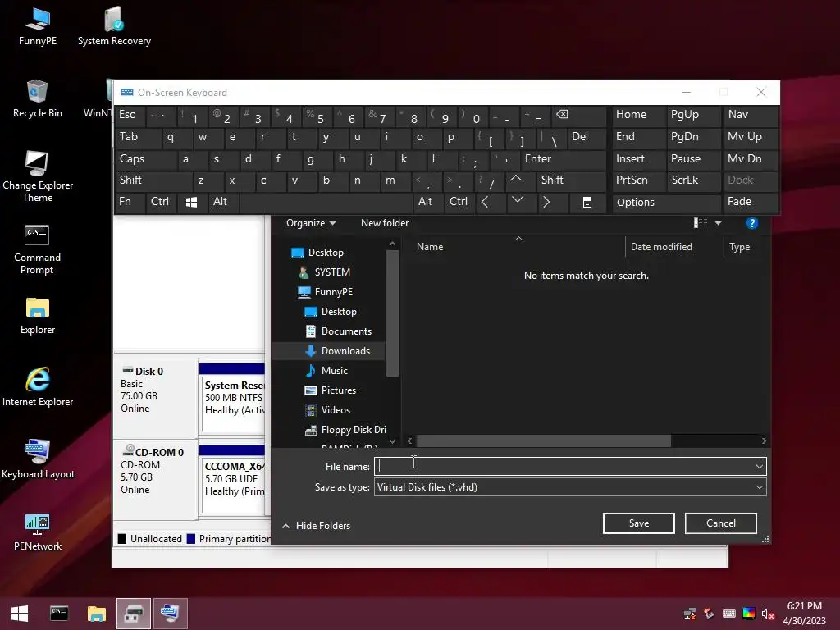Open the Save as type combo box

[570, 487]
